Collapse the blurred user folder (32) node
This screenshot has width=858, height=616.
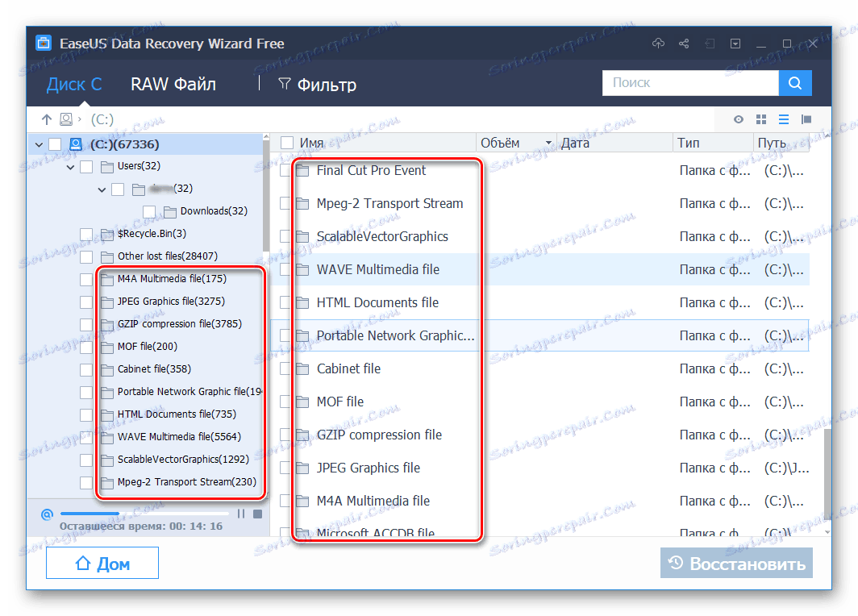click(x=102, y=189)
